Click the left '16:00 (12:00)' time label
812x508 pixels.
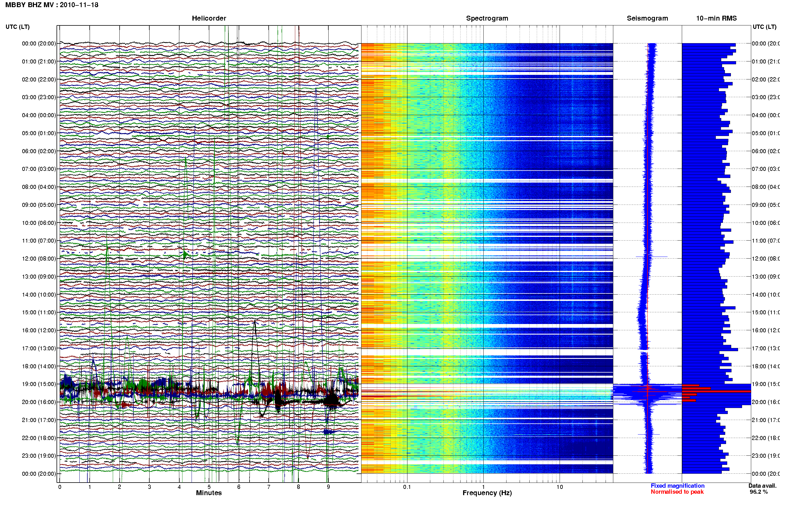pos(39,331)
